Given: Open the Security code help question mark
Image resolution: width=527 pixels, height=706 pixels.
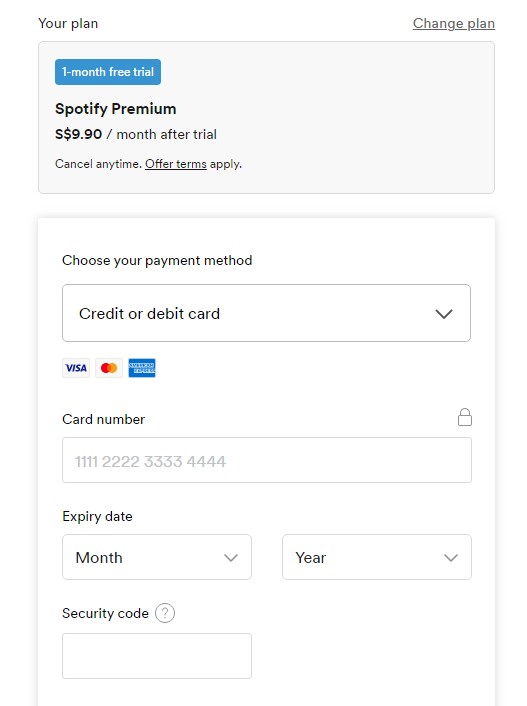Looking at the screenshot, I should point(165,613).
